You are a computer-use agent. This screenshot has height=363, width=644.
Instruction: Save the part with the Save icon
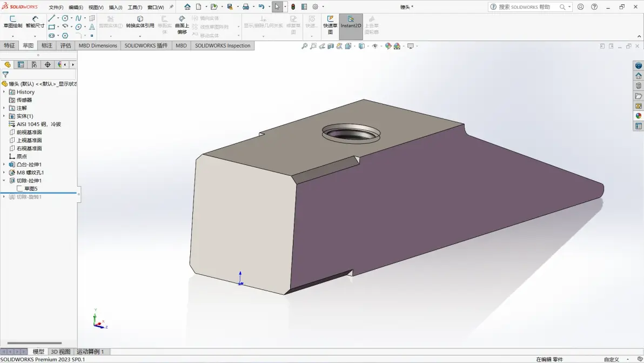pos(230,6)
